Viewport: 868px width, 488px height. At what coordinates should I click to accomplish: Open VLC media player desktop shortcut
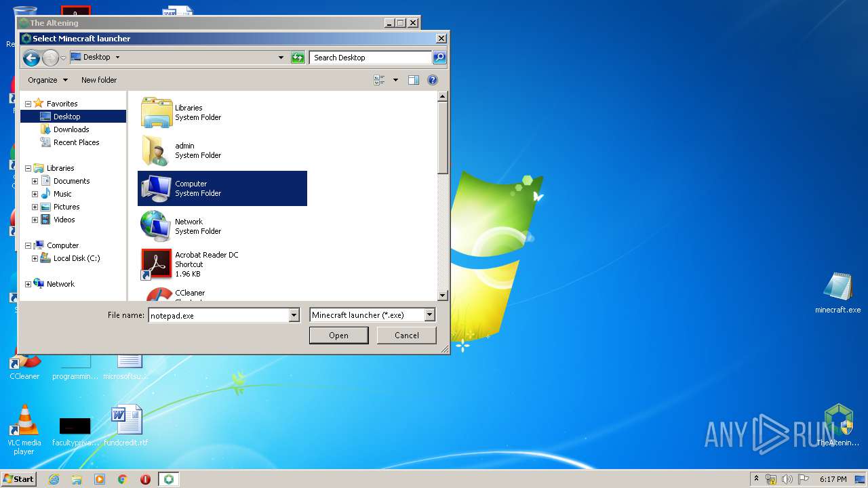click(x=24, y=429)
